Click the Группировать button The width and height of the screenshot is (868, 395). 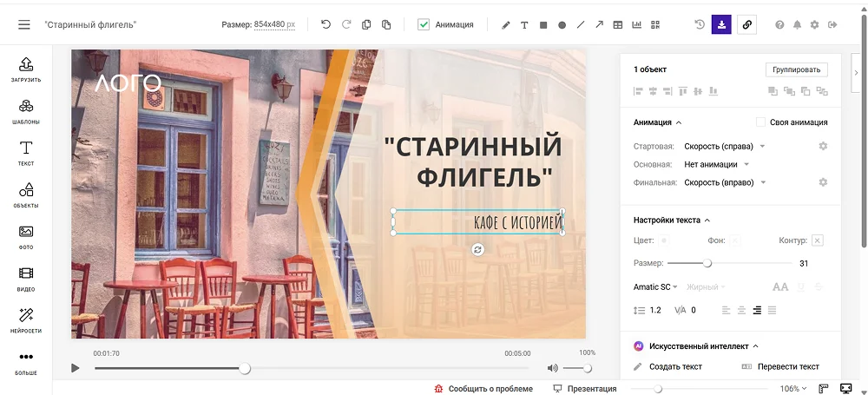[797, 69]
